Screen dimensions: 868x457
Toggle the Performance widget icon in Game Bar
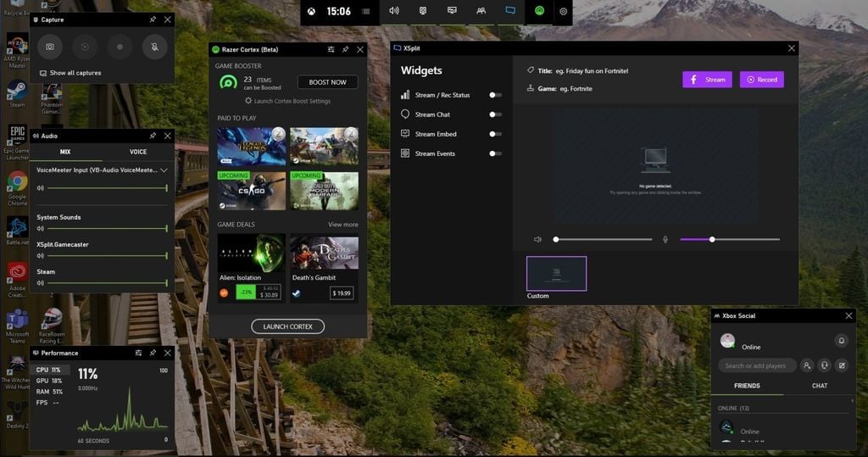pyautogui.click(x=452, y=10)
